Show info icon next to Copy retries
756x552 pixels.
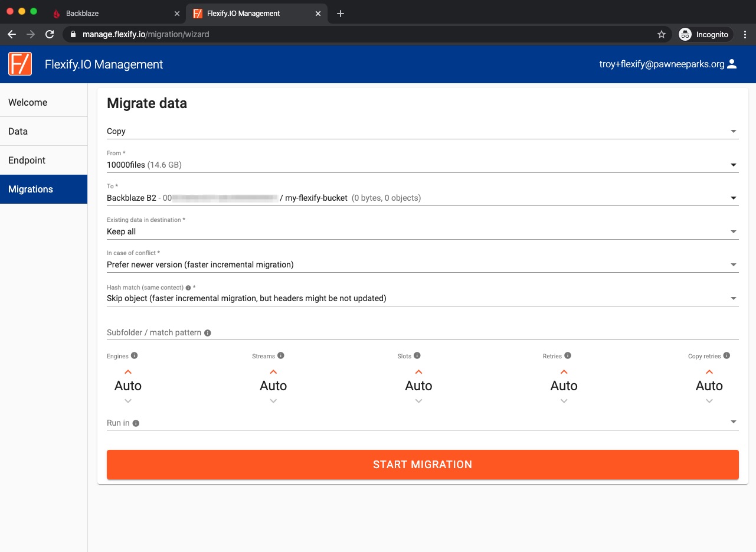click(726, 355)
